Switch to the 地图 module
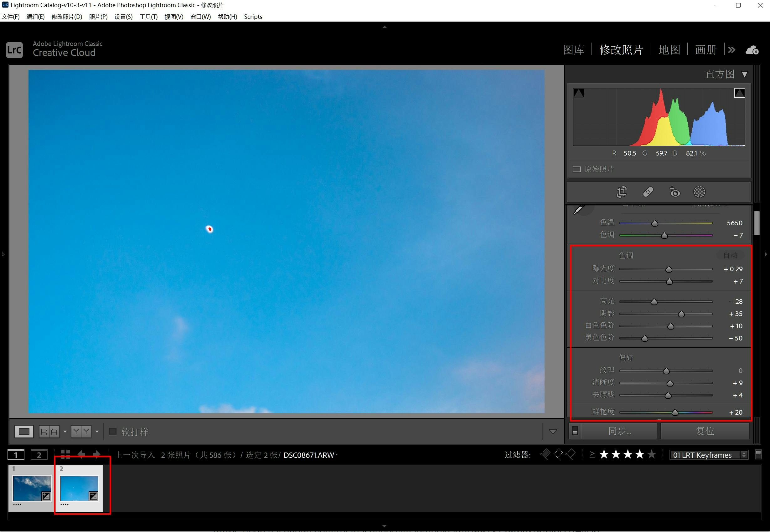 coord(669,50)
